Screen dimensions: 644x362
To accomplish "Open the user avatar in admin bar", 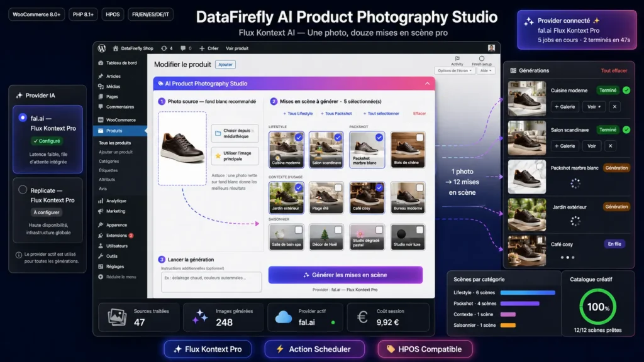I will (491, 48).
